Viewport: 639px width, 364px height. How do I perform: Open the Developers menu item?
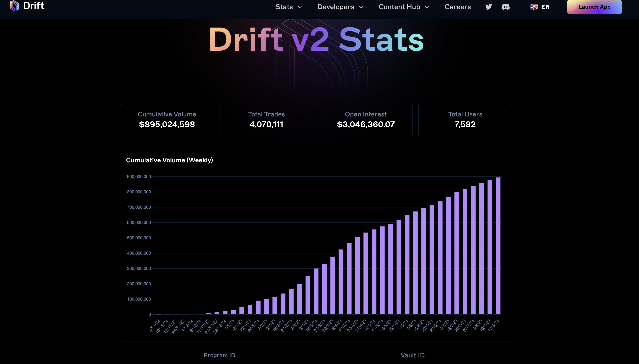(x=336, y=7)
